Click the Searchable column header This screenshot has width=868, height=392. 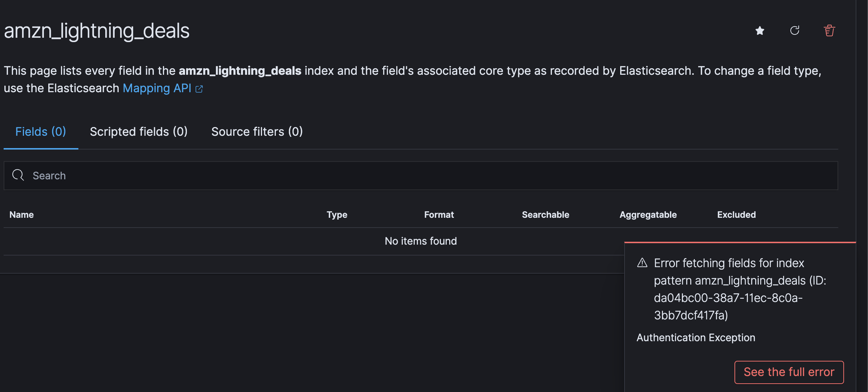545,215
